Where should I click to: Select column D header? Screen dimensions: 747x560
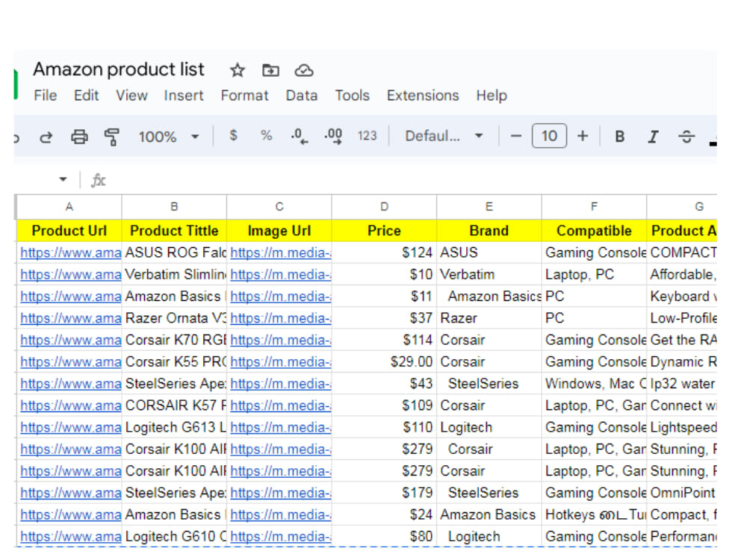[384, 207]
